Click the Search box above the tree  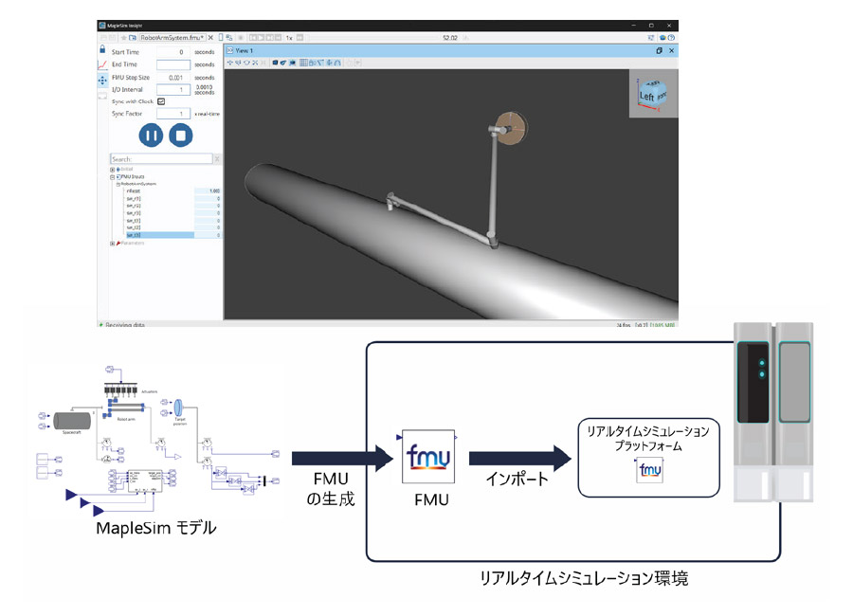(x=161, y=159)
